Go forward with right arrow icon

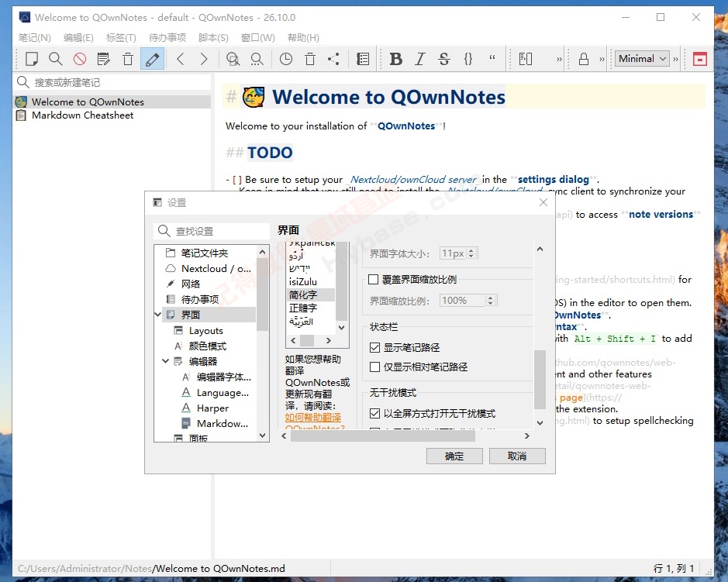pyautogui.click(x=204, y=59)
